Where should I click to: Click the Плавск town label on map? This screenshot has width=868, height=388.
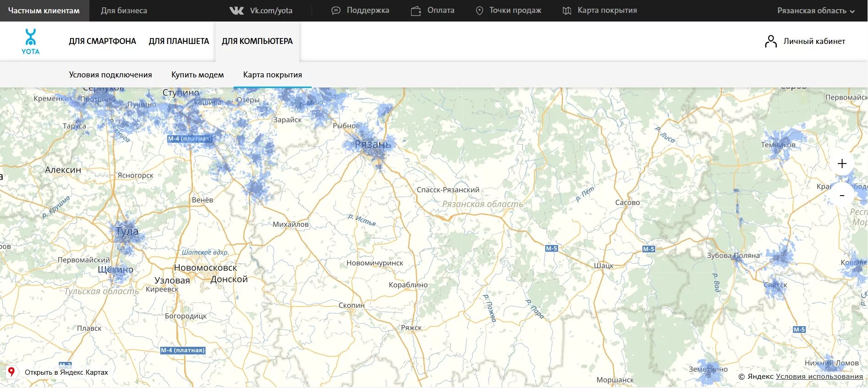tap(89, 328)
